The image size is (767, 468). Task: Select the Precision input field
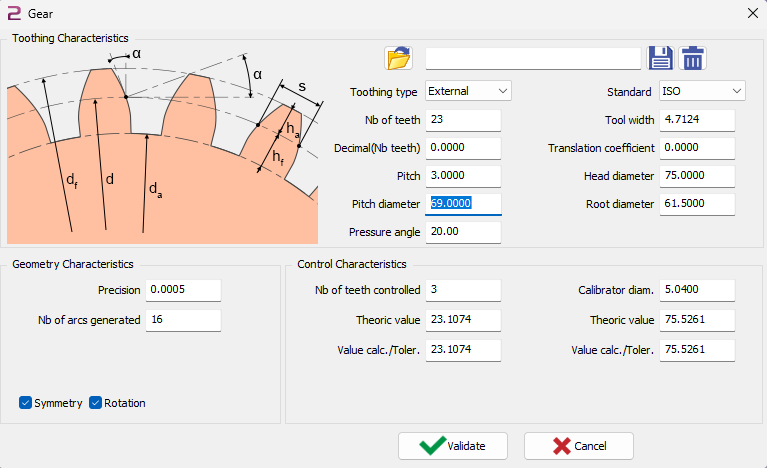point(182,290)
